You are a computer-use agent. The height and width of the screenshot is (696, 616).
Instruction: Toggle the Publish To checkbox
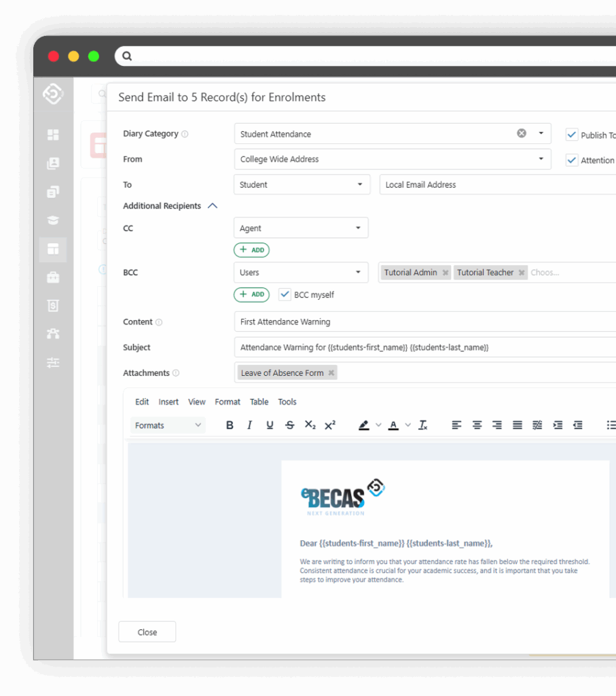pos(572,135)
